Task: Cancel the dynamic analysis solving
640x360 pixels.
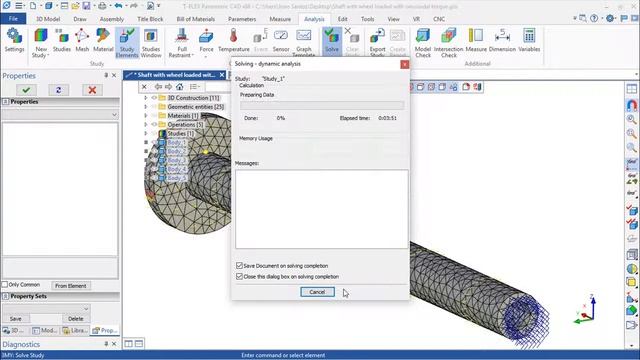Action: [317, 292]
